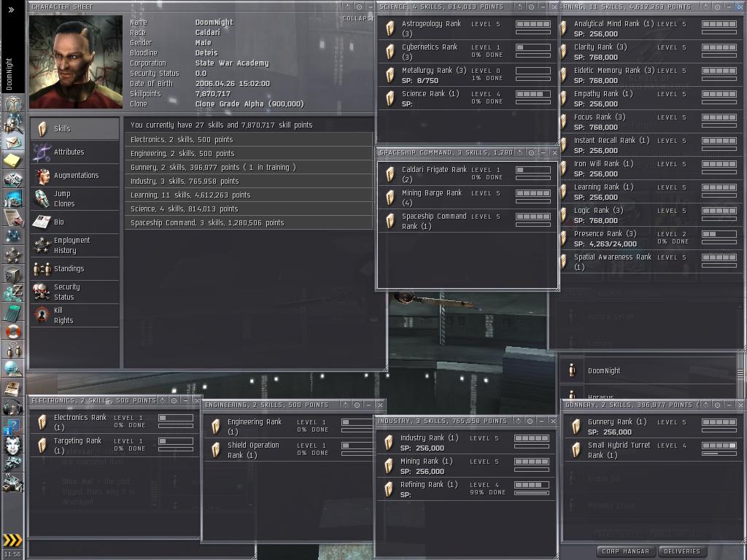Image resolution: width=747 pixels, height=560 pixels.
Task: Open the Market chart icon in sidebar
Action: [x=12, y=198]
